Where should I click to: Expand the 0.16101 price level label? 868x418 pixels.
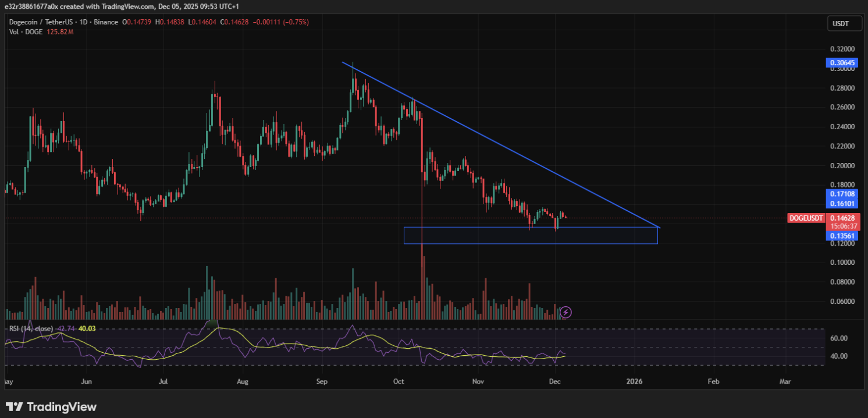[841, 203]
